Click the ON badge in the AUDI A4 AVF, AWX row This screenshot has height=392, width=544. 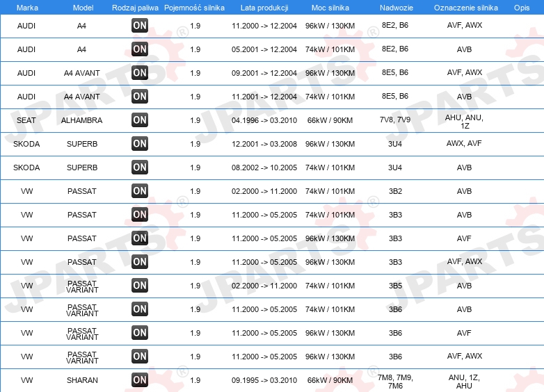140,25
